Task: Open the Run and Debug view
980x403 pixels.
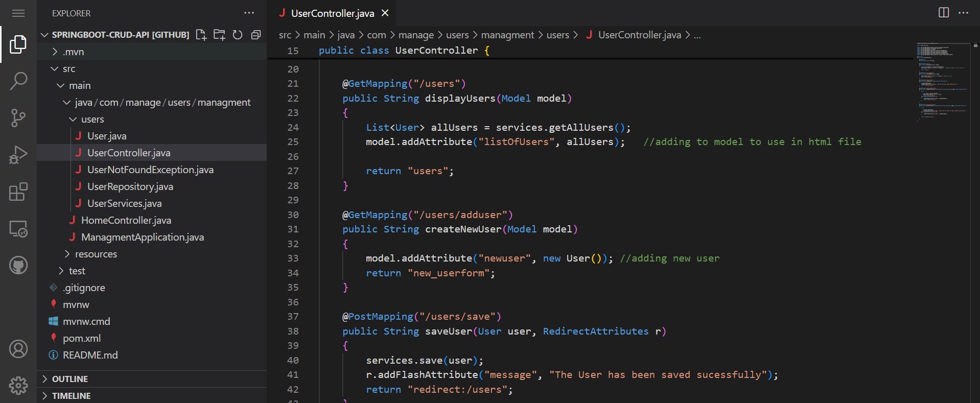Action: tap(18, 155)
